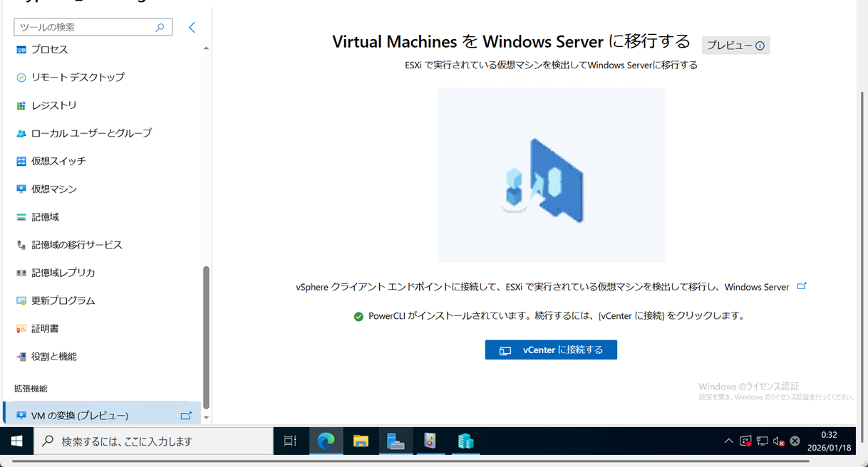Select the レジストリ icon
Screen dimensions: 868x467
click(21, 105)
